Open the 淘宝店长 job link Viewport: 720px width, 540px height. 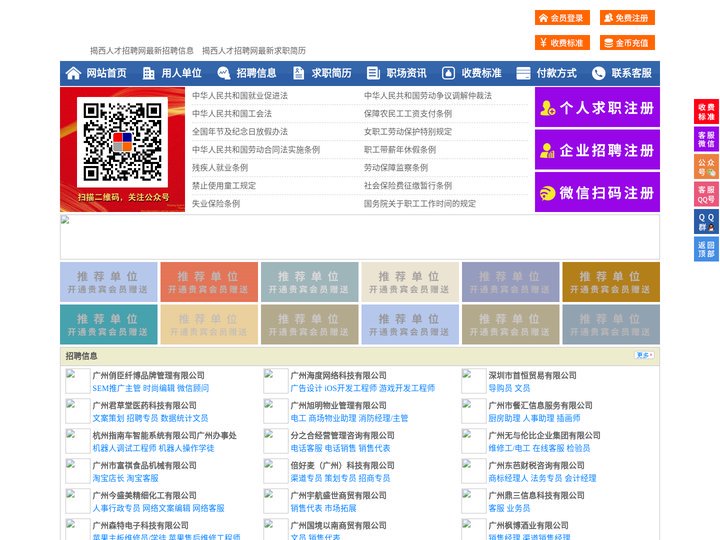108,478
